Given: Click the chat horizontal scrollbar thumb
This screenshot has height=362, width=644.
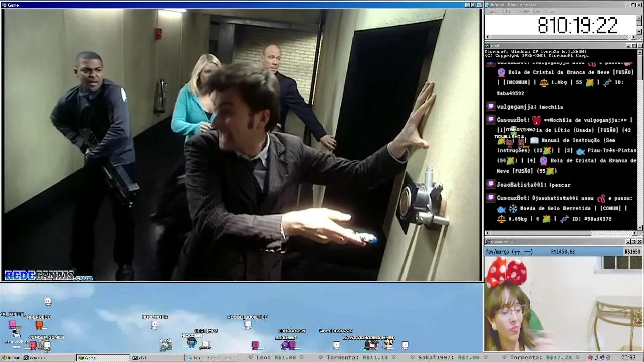Looking at the screenshot, I should [x=540, y=233].
